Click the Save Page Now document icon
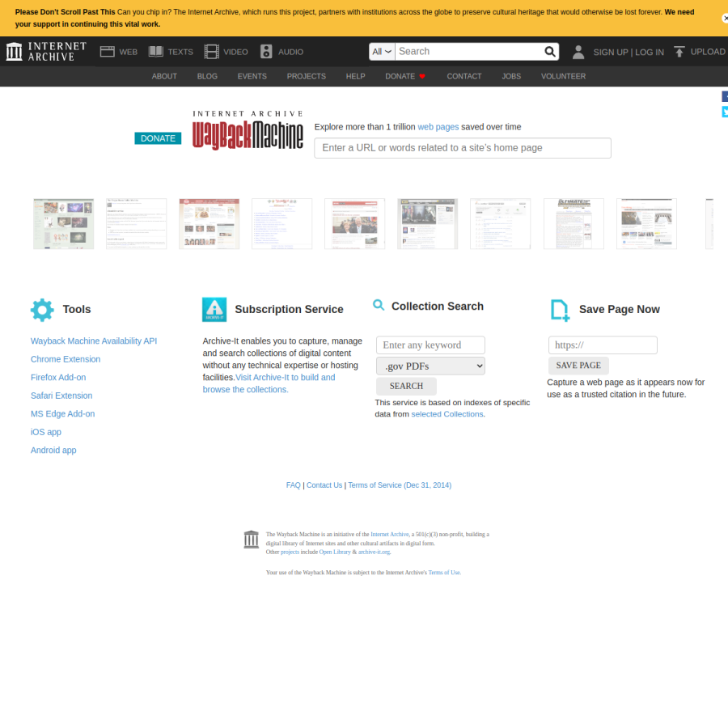Screen dimensions: 728x728 point(560,310)
